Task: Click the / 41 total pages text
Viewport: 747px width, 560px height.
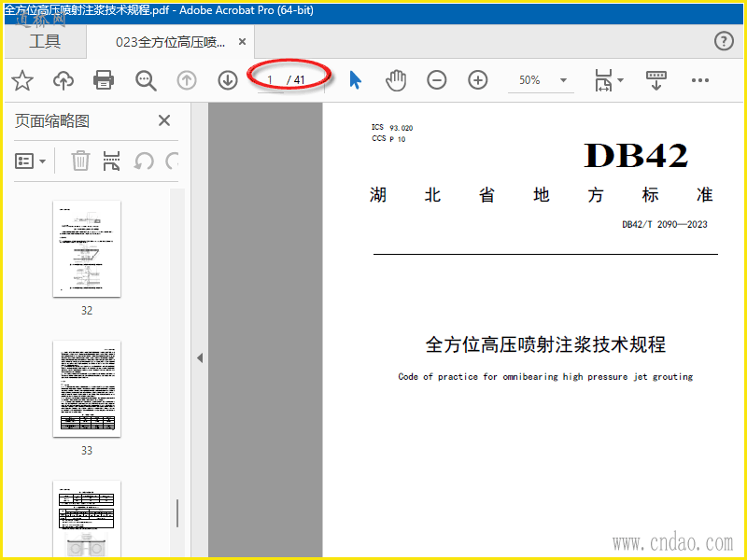Action: [x=295, y=80]
